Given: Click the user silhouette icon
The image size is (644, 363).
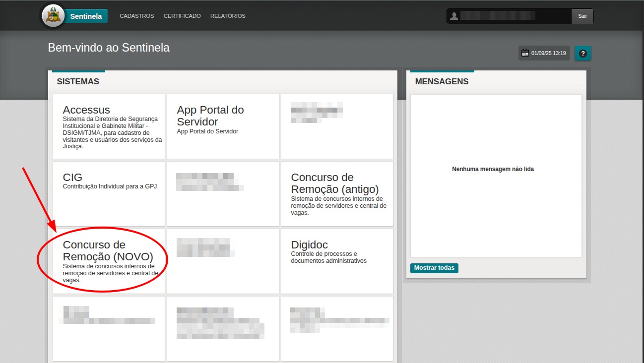Looking at the screenshot, I should tap(453, 16).
